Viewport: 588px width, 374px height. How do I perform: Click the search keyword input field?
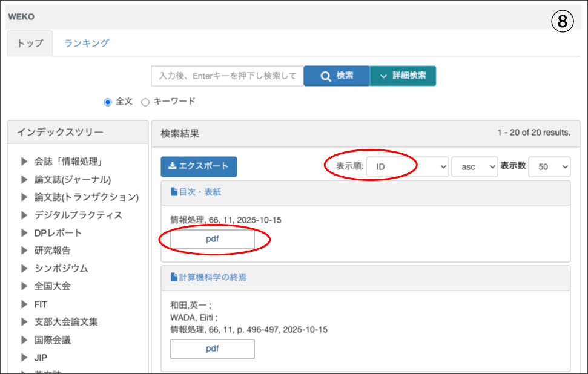[227, 76]
